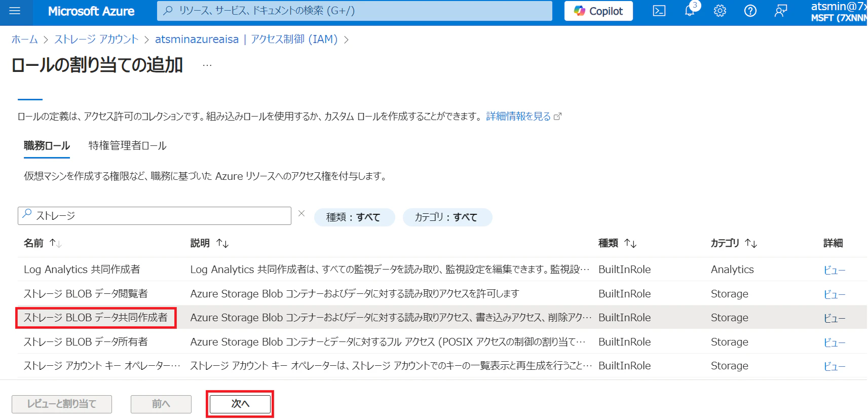Launch Copilot from the header

598,11
